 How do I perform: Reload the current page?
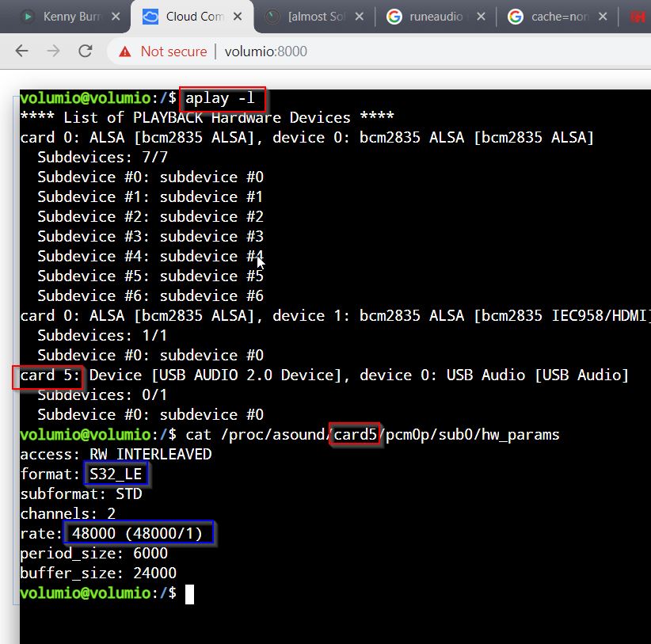(86, 51)
